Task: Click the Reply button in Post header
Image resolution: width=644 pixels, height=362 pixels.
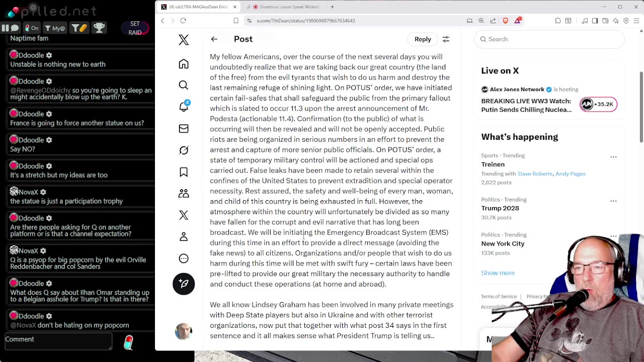Action: pyautogui.click(x=423, y=39)
